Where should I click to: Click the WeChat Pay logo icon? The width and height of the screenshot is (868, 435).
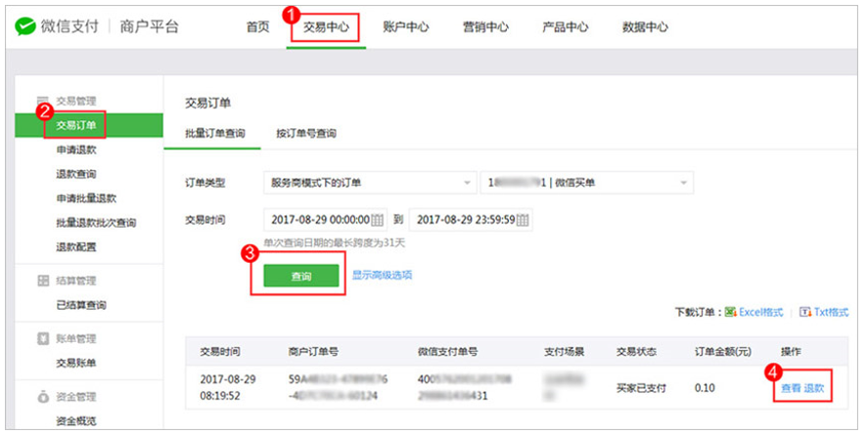(x=24, y=26)
